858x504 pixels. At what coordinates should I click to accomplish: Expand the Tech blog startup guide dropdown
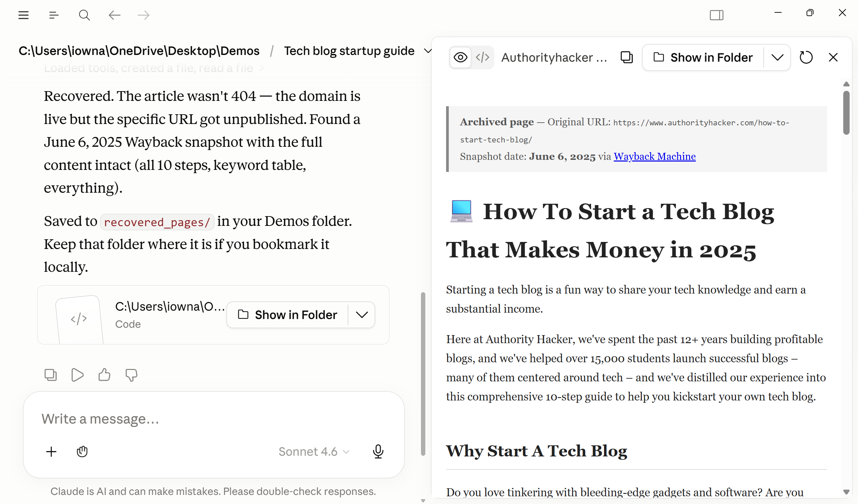point(427,51)
